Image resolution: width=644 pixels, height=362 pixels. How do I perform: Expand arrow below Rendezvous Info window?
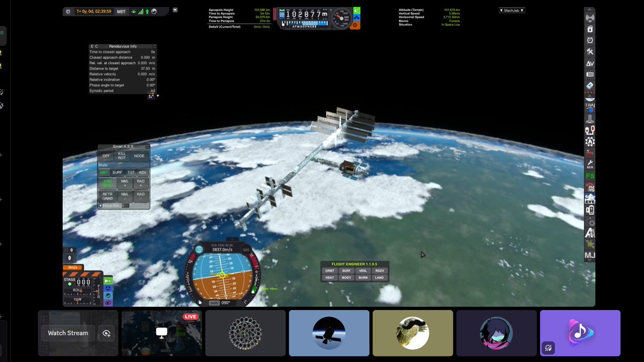click(x=158, y=96)
